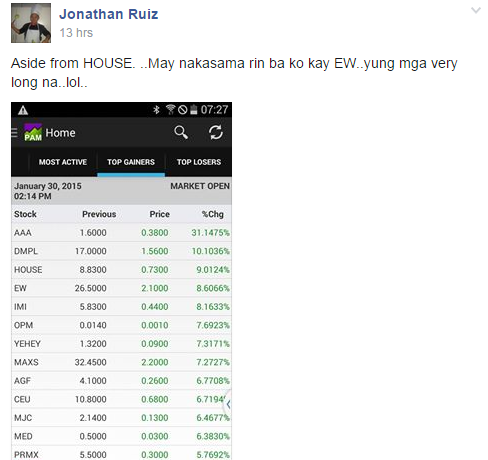Tap the Wi-Fi status bar icon
488x460 pixels.
(170, 110)
